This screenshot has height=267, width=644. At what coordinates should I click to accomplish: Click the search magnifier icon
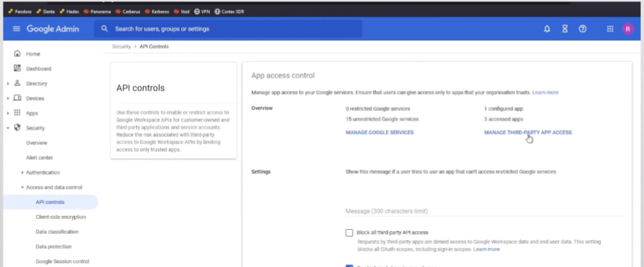click(105, 29)
